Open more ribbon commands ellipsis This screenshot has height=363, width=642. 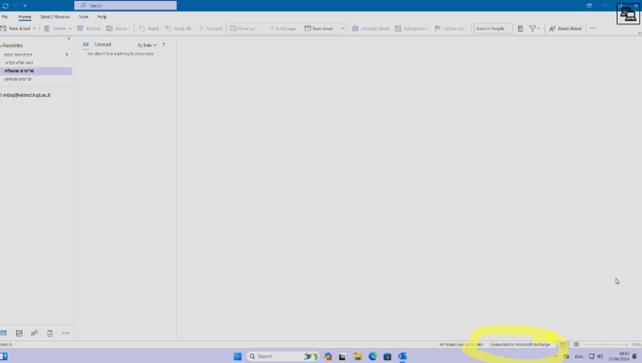tap(593, 28)
